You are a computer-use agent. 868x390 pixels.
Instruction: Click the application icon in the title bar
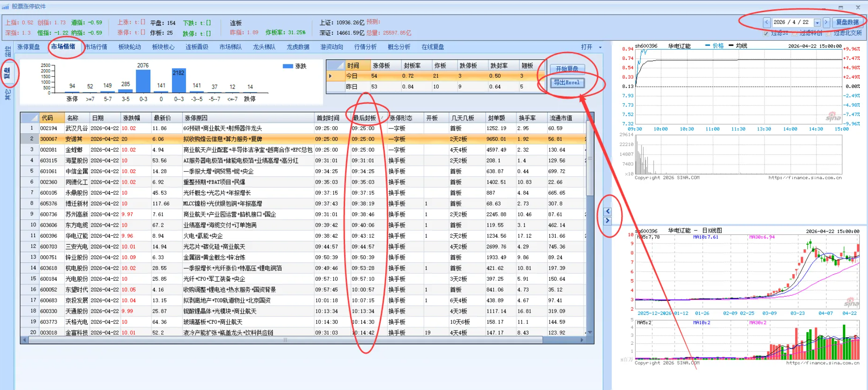(x=6, y=6)
